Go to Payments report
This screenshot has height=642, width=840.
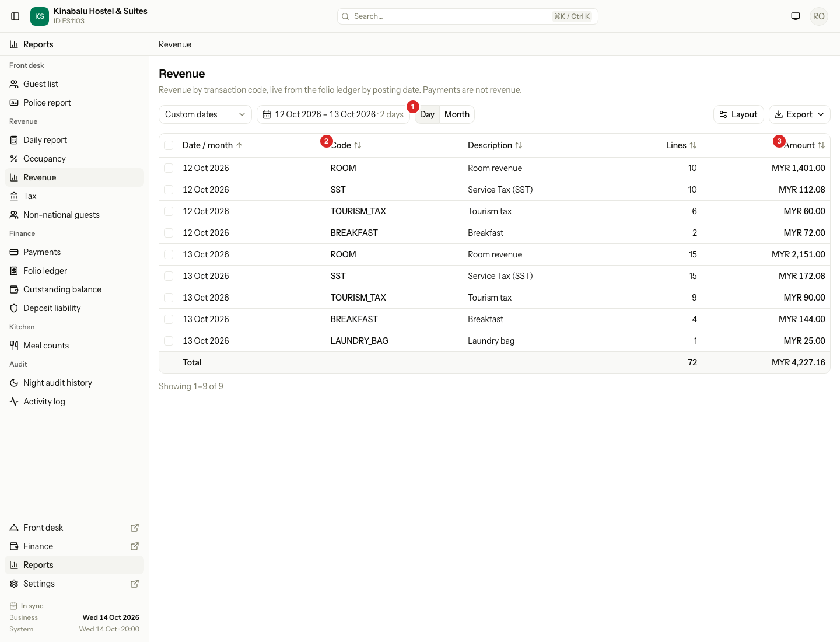tap(74, 252)
